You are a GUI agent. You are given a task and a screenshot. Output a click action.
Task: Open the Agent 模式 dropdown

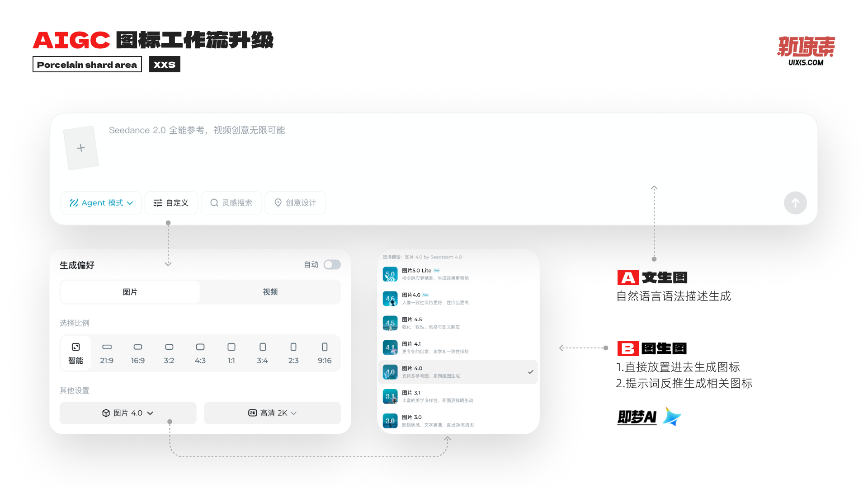pos(101,203)
